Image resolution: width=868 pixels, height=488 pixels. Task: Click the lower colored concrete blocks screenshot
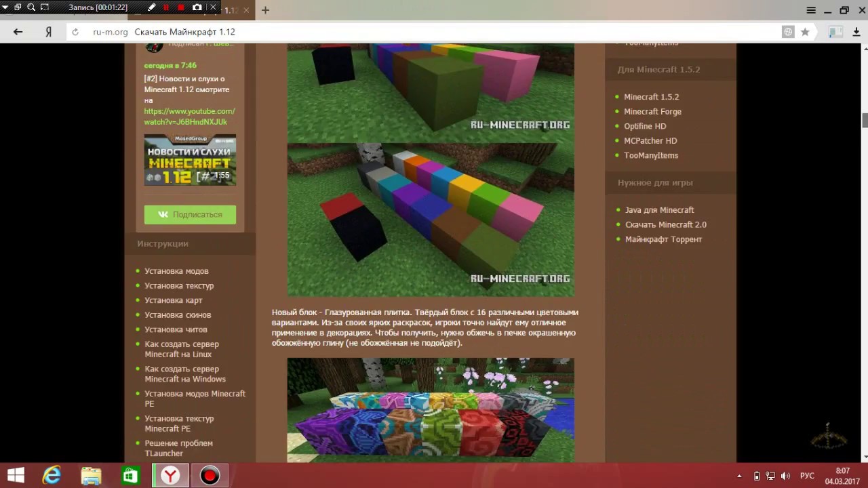[x=431, y=220]
